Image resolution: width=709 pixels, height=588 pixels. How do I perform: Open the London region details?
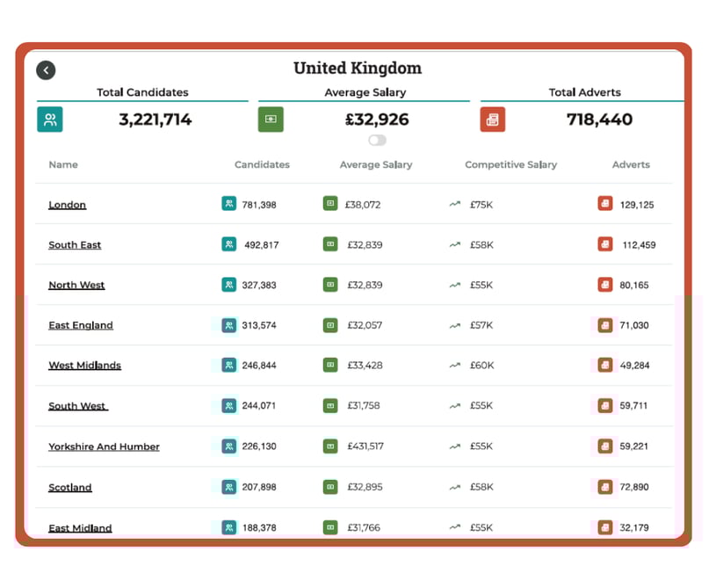[x=67, y=204]
